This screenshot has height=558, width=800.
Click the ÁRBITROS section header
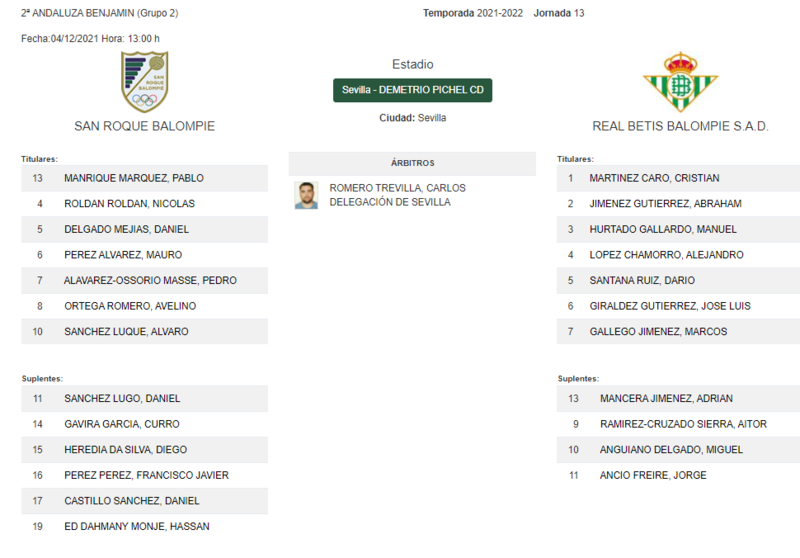click(412, 163)
